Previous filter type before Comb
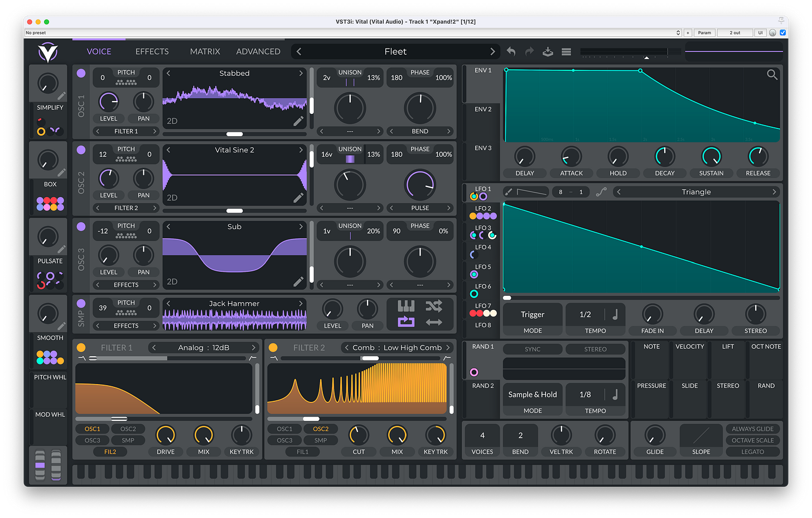Viewport: 812px width, 518px height. pyautogui.click(x=346, y=347)
